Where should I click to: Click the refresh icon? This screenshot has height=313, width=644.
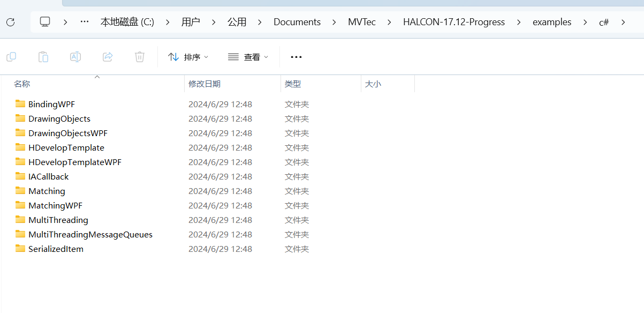tap(10, 22)
